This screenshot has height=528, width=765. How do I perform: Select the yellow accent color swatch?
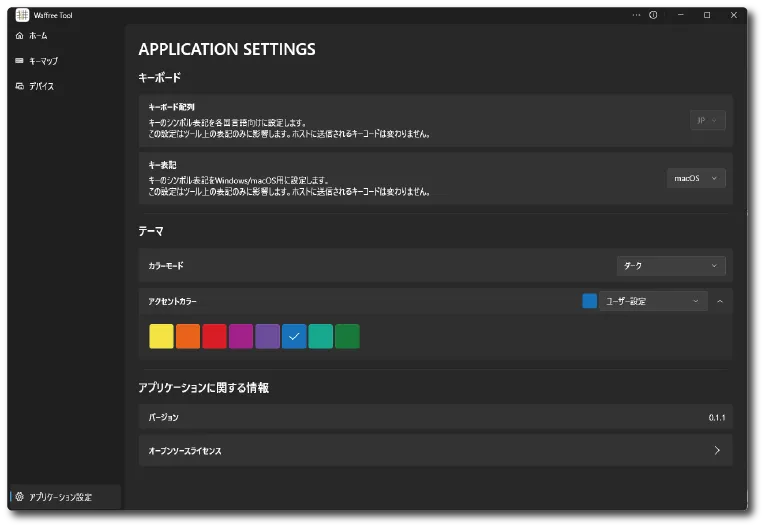click(161, 337)
